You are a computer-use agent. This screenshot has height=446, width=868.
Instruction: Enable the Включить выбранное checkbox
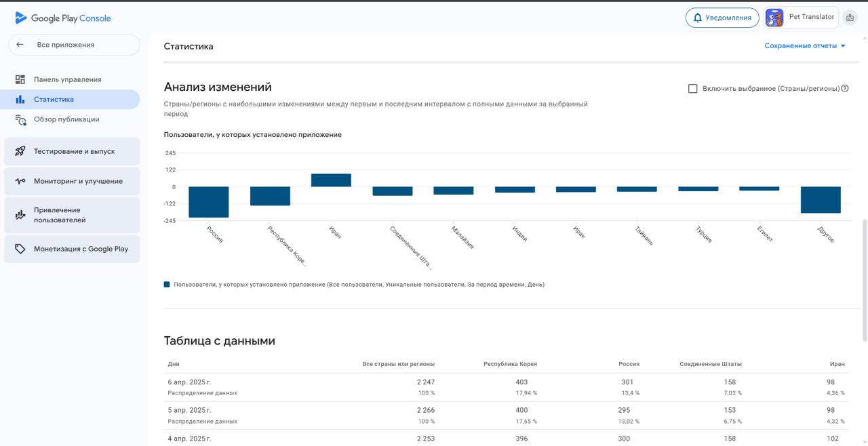tap(692, 88)
